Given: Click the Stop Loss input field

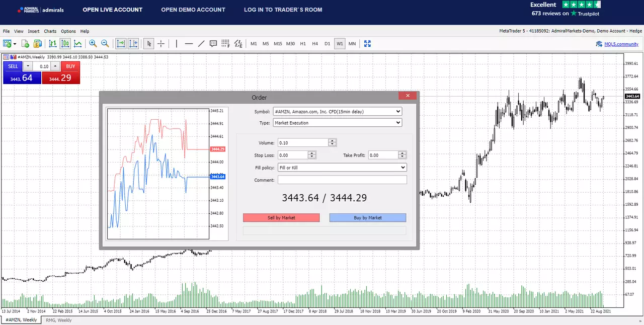Looking at the screenshot, I should [292, 155].
